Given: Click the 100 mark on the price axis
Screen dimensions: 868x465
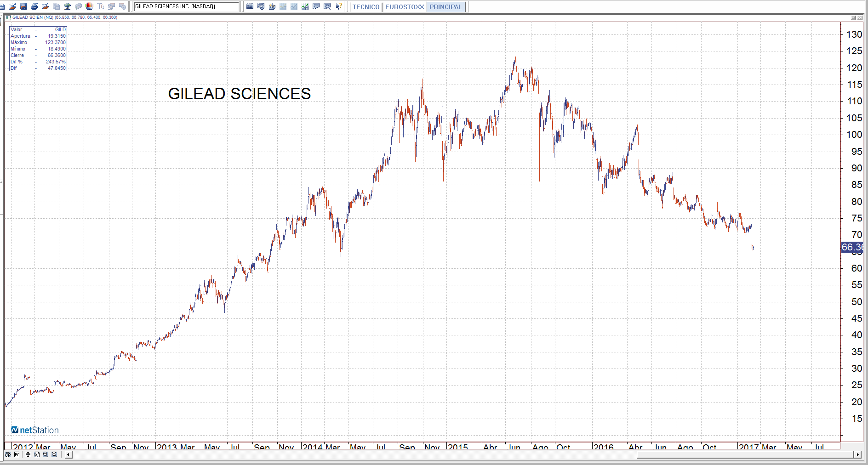Looking at the screenshot, I should tap(855, 135).
